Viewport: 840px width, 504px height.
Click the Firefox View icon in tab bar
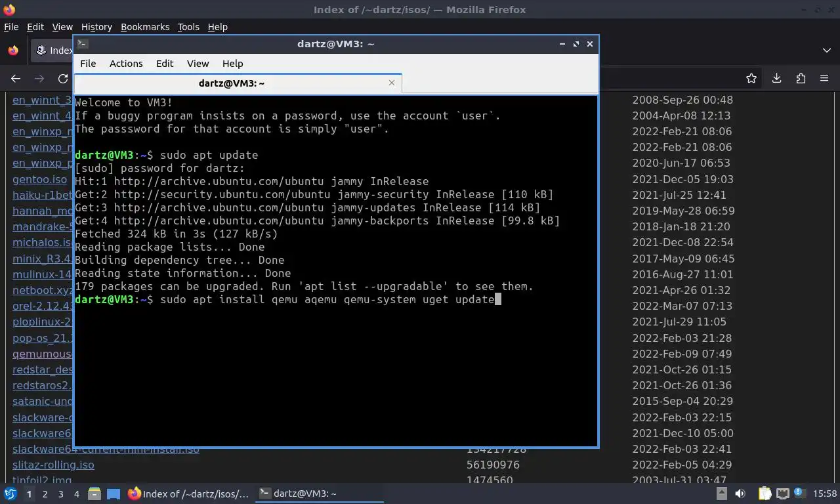(13, 51)
